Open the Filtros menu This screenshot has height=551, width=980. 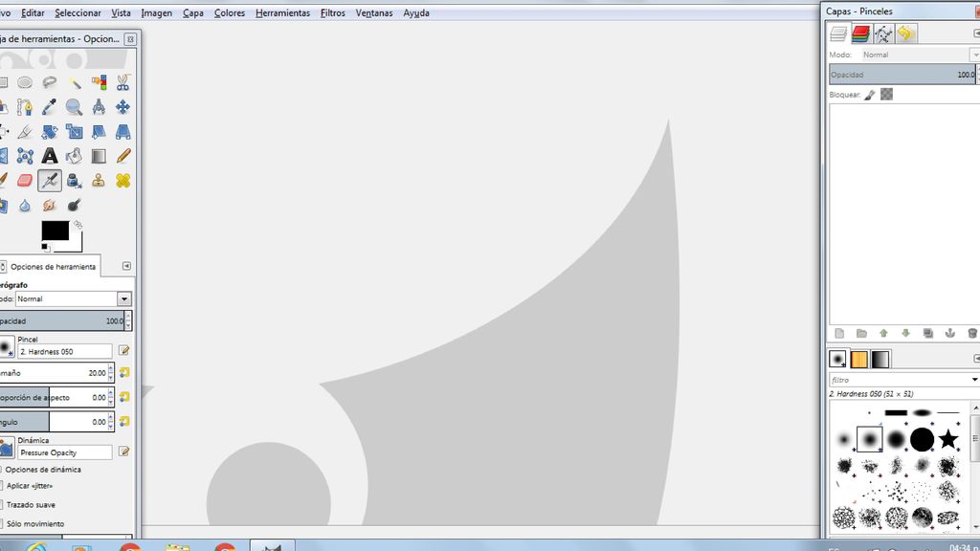pyautogui.click(x=332, y=12)
